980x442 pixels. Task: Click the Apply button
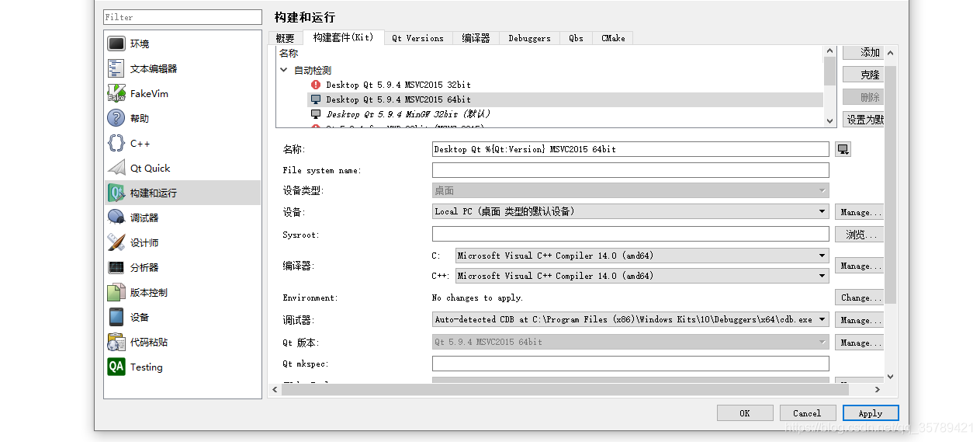click(871, 413)
